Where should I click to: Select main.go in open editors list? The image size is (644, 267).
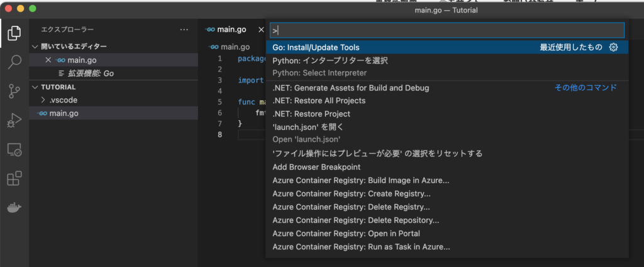pyautogui.click(x=113, y=60)
